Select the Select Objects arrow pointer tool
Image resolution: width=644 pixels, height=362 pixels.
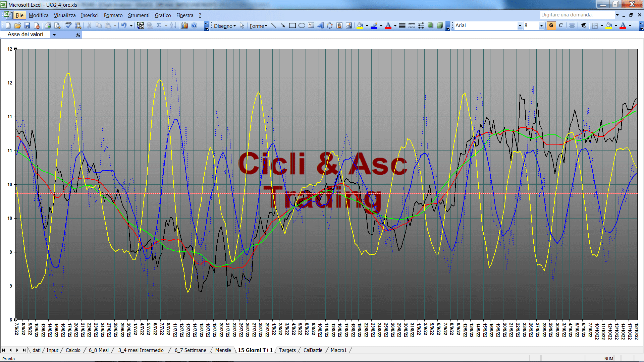[242, 25]
